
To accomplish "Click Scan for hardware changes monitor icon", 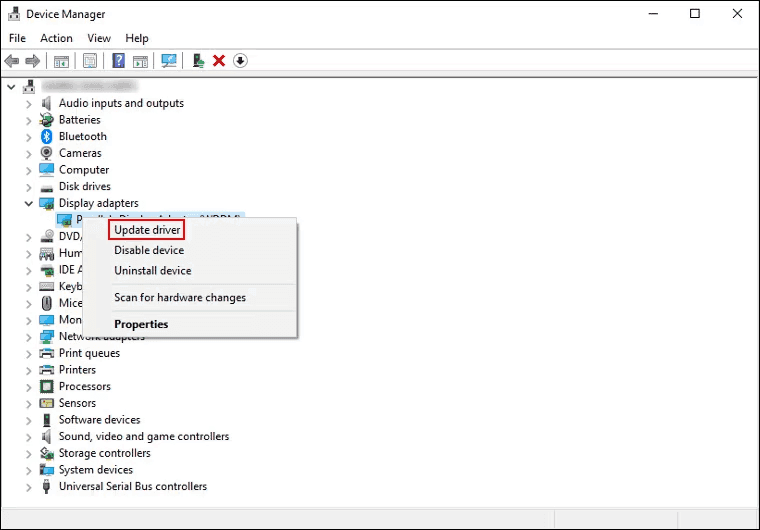I will click(x=169, y=61).
